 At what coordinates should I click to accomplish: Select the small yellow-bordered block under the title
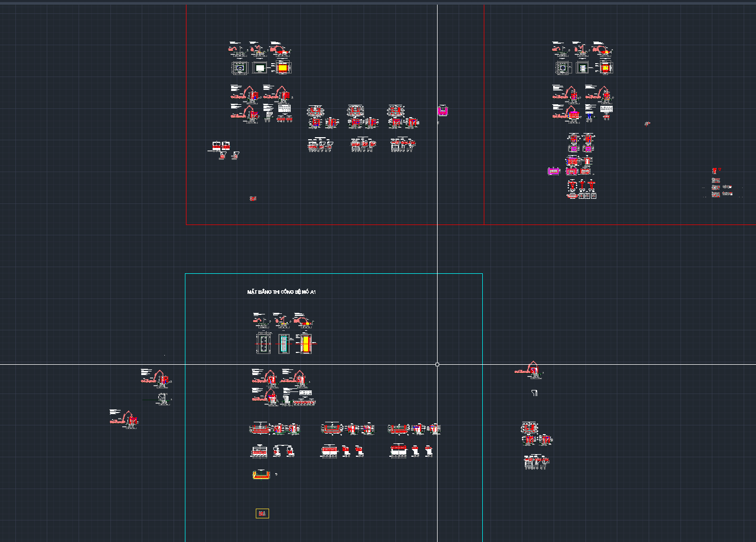click(262, 513)
